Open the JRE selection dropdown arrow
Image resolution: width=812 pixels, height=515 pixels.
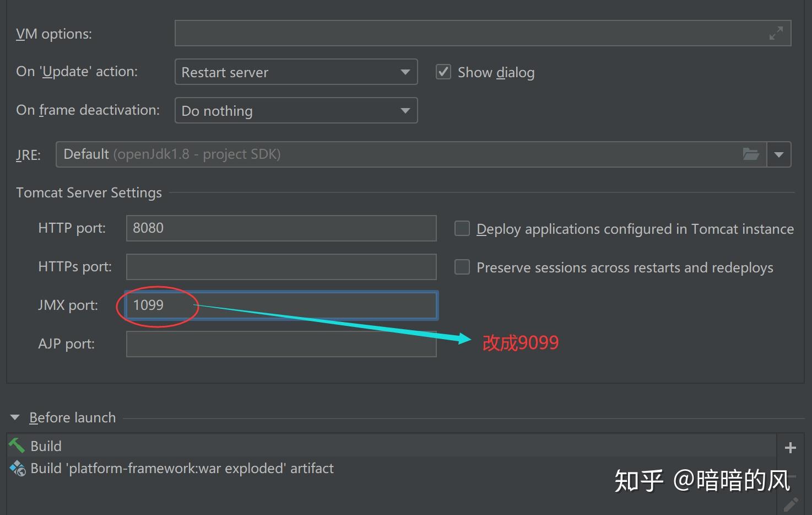pos(779,154)
